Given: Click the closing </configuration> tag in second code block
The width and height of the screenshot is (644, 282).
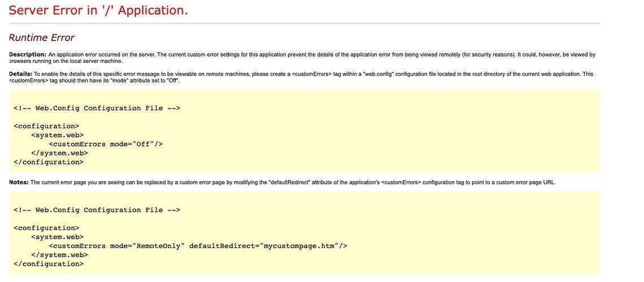Looking at the screenshot, I should tap(49, 264).
